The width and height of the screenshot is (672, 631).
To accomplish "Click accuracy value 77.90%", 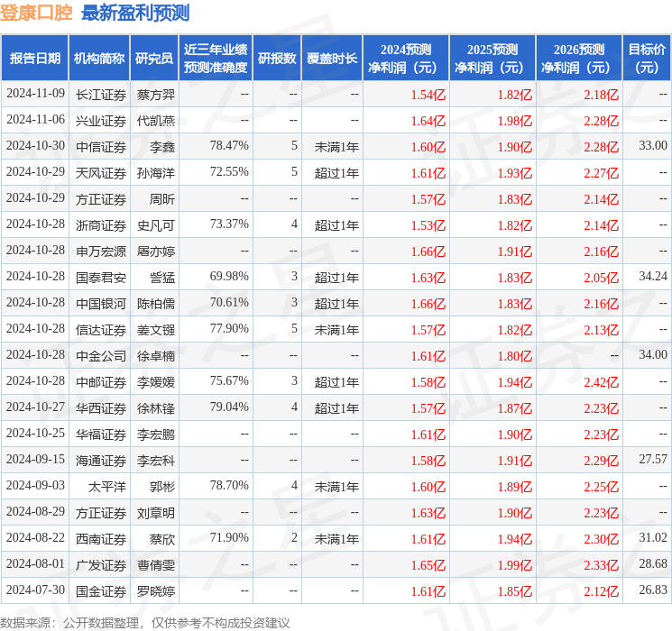I will [229, 328].
